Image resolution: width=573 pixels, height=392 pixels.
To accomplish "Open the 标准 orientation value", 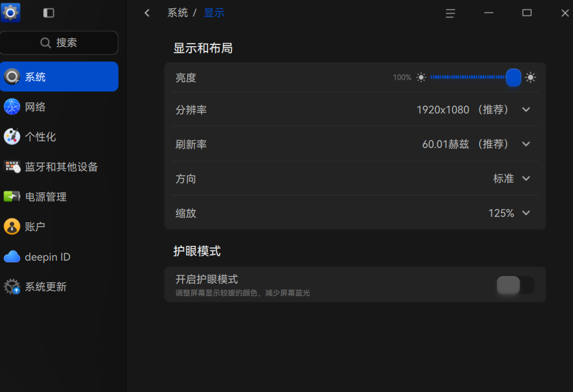I will pos(503,178).
